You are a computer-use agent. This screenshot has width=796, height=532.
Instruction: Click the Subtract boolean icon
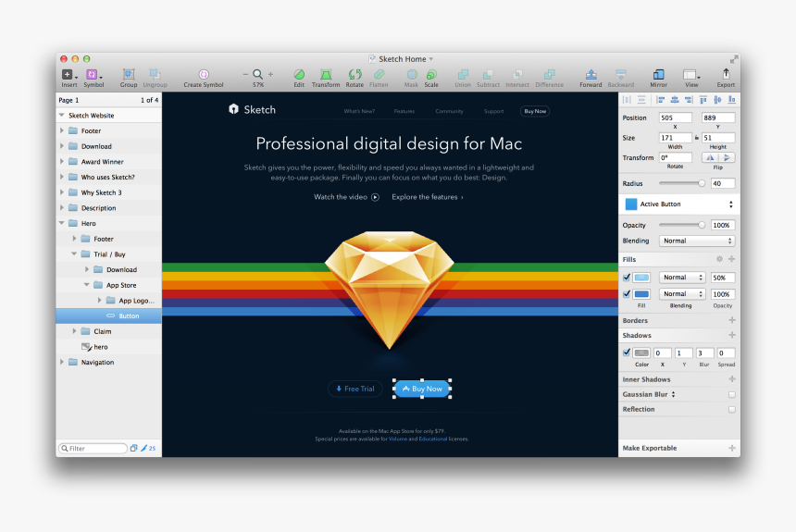(x=488, y=75)
